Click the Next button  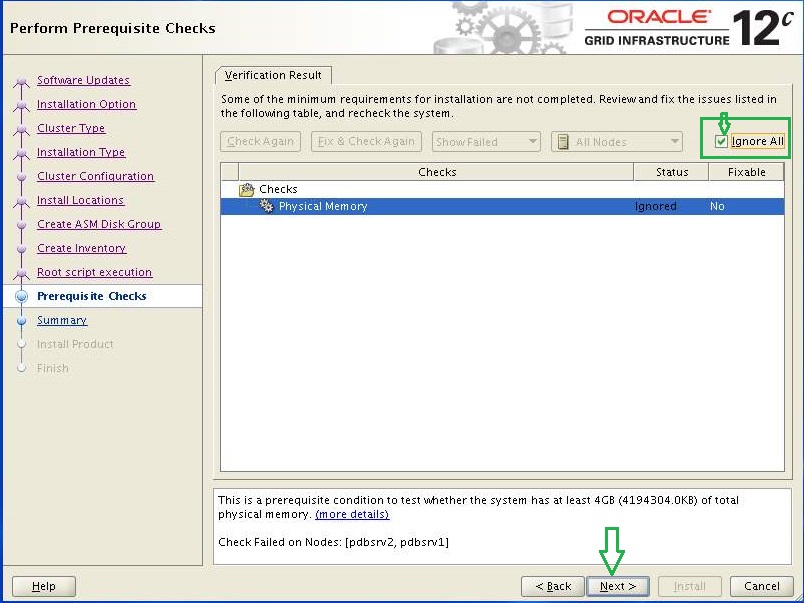(x=618, y=586)
